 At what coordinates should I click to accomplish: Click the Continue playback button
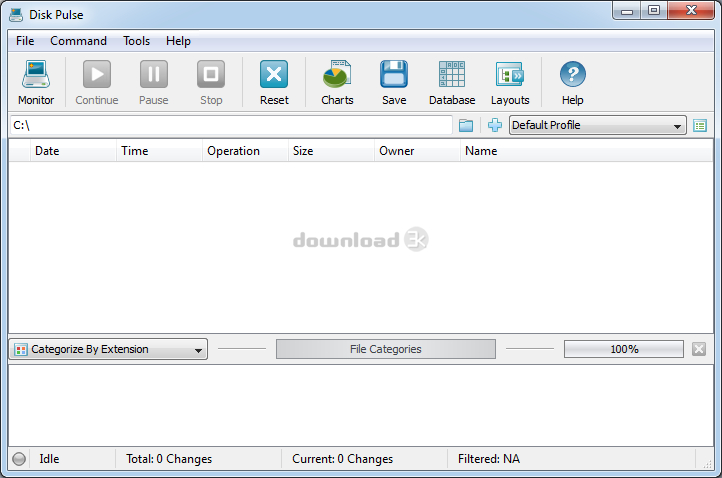[97, 82]
